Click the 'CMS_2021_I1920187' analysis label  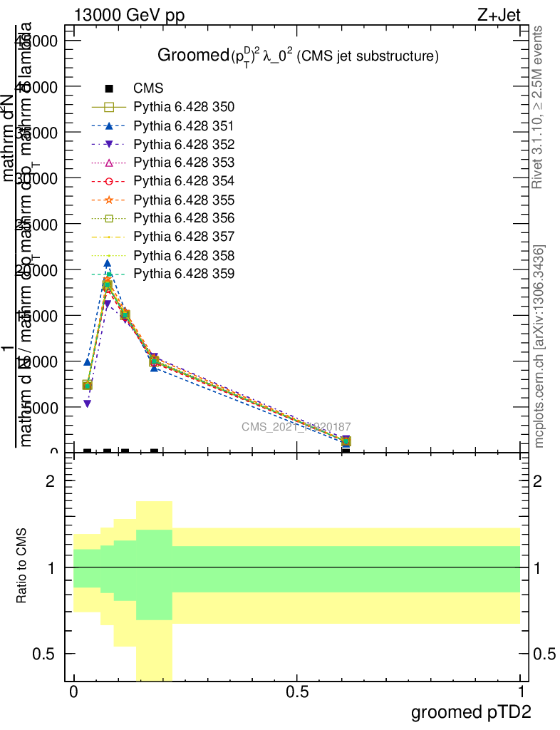pos(296,426)
